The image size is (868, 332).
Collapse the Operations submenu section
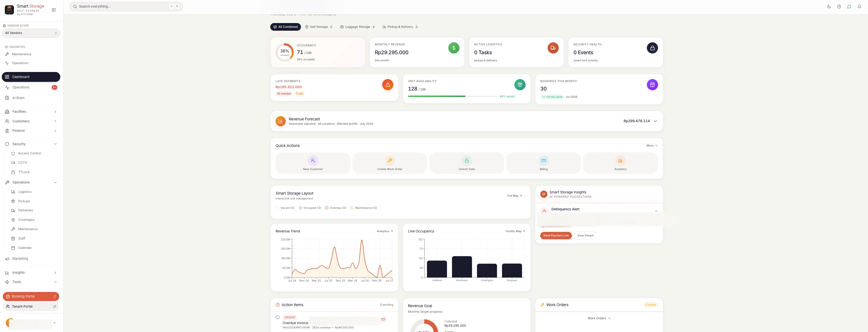click(x=31, y=182)
